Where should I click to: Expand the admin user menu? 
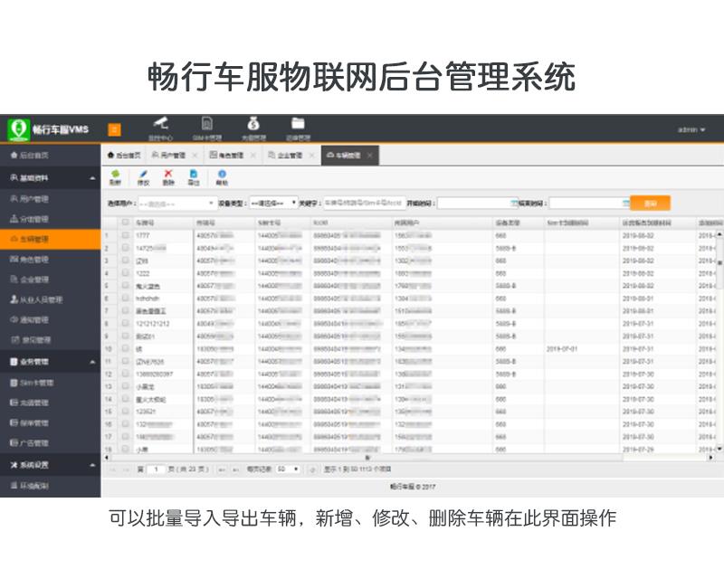pos(692,130)
